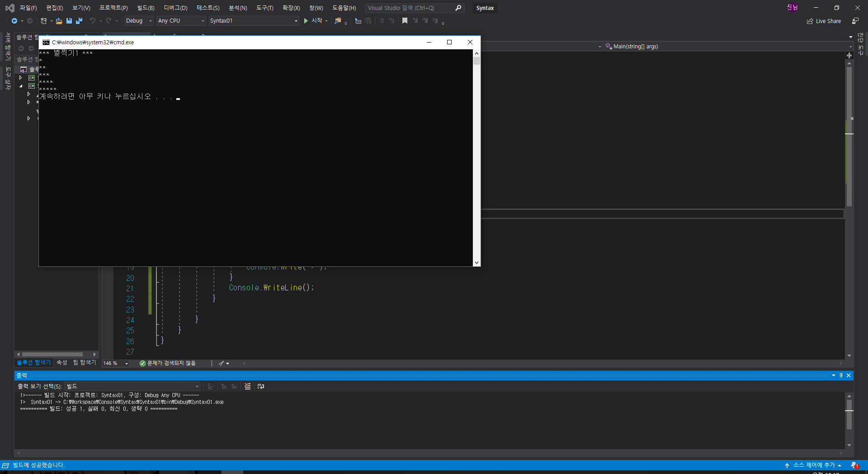Click the cmd.exe console scroll down arrow
Screen dimensions: 868x474
476,263
